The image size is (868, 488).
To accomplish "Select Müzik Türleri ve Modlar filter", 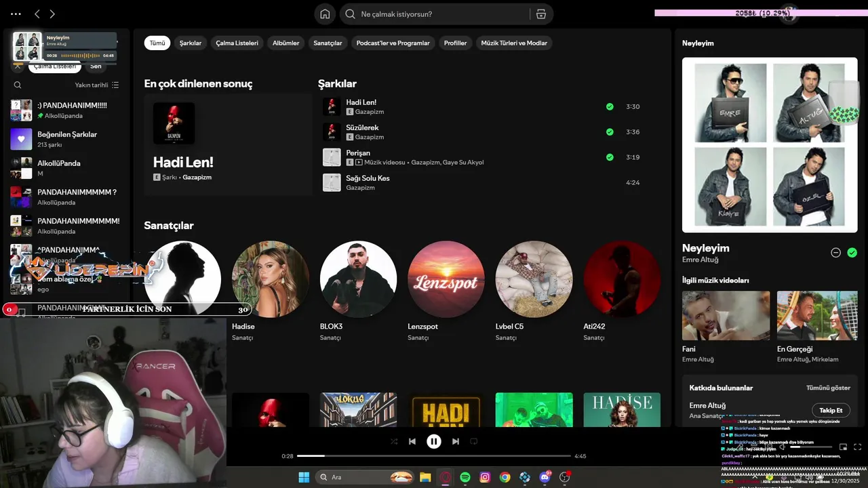I will point(514,43).
